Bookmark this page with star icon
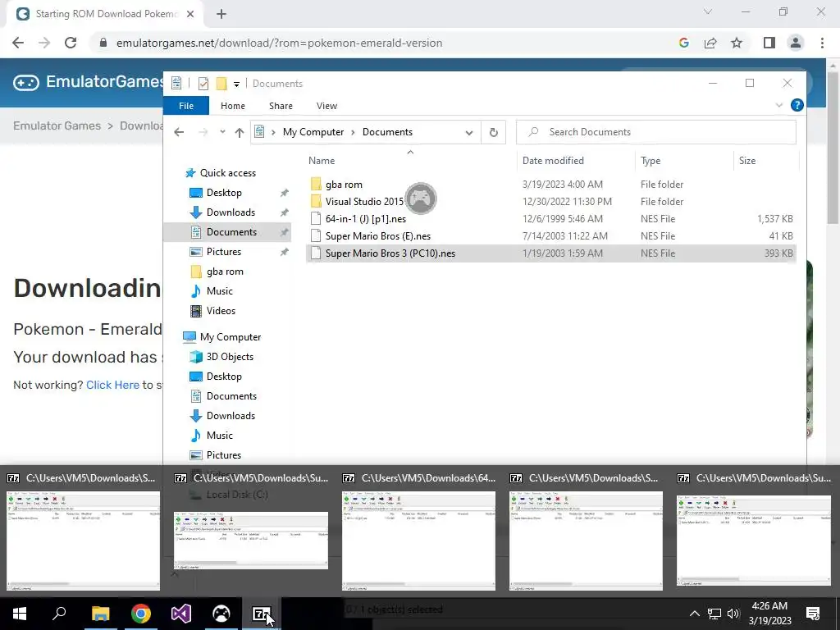This screenshot has height=630, width=840. (x=737, y=43)
